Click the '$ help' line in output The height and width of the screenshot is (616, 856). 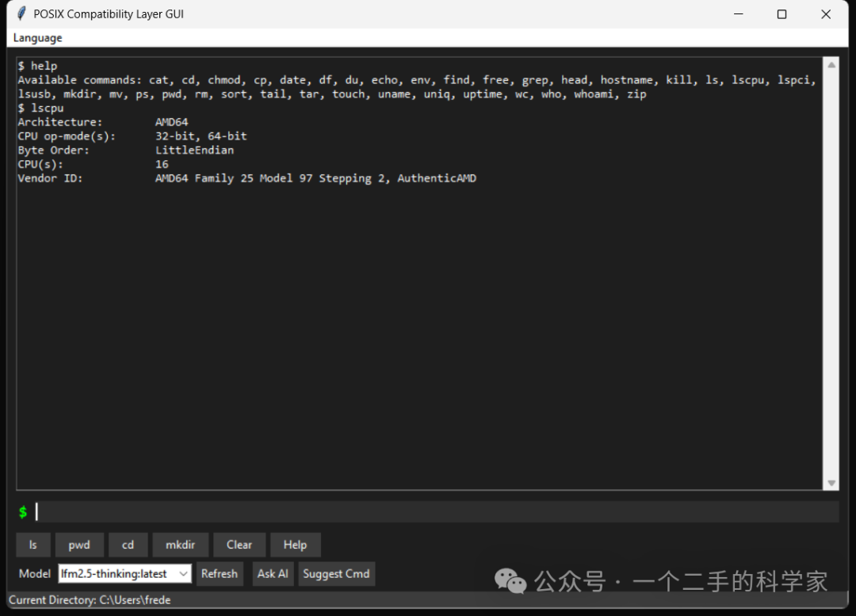(38, 66)
